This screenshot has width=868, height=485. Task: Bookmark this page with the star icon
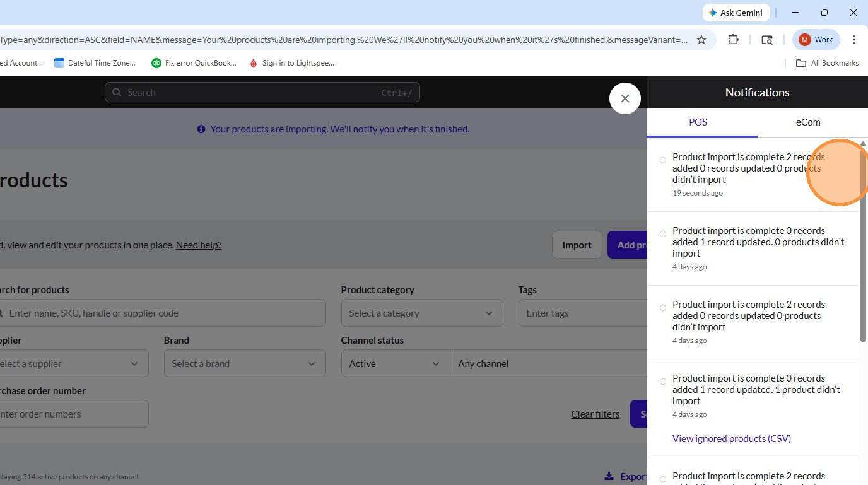[701, 40]
